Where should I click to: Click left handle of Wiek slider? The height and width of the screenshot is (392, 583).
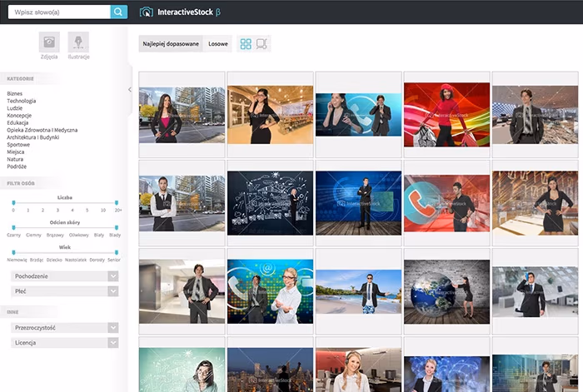14,252
